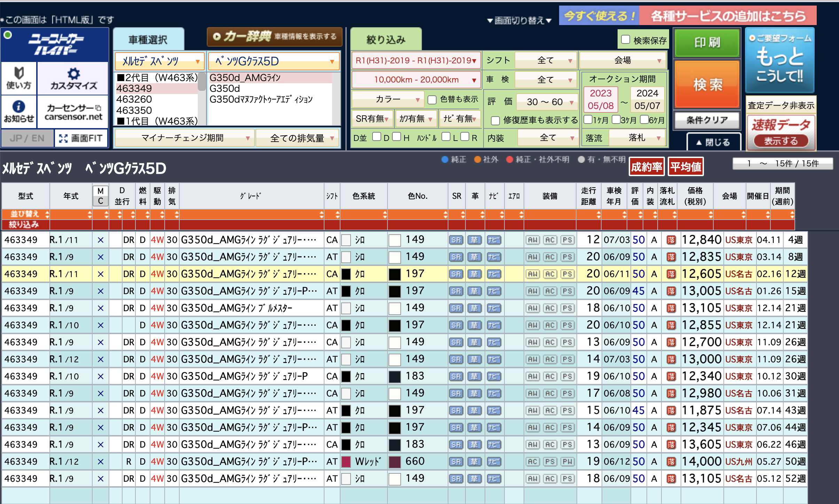
Task: Click the black color No. 197 swatch in 12,605 row
Action: (x=395, y=274)
